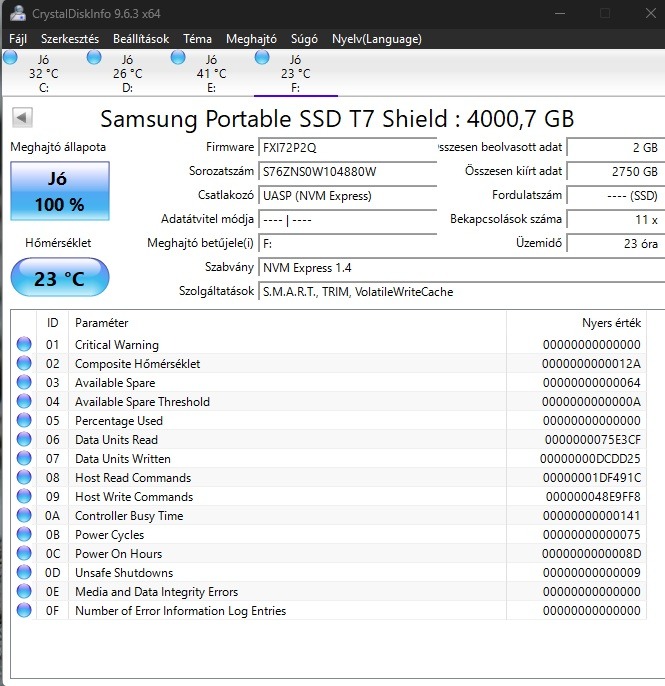Click the Szolgáltatások field with S.M.A.R.T., TRIM
The height and width of the screenshot is (686, 665).
pos(462,292)
